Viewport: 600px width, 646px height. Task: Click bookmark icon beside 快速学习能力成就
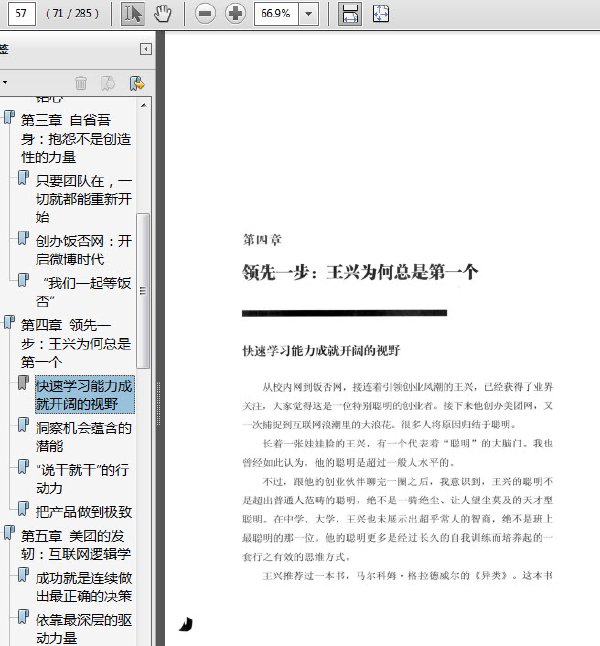pos(23,383)
